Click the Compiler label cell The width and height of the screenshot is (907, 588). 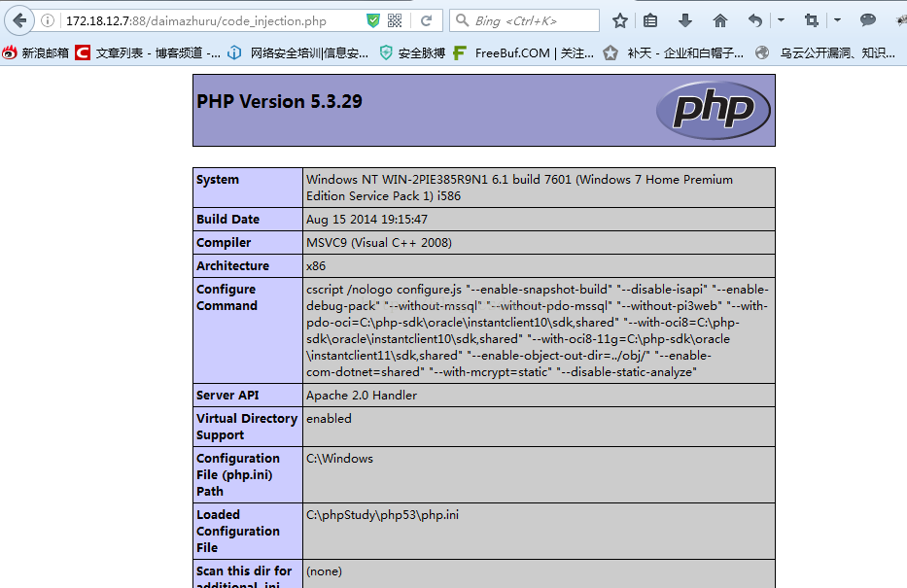click(x=248, y=242)
